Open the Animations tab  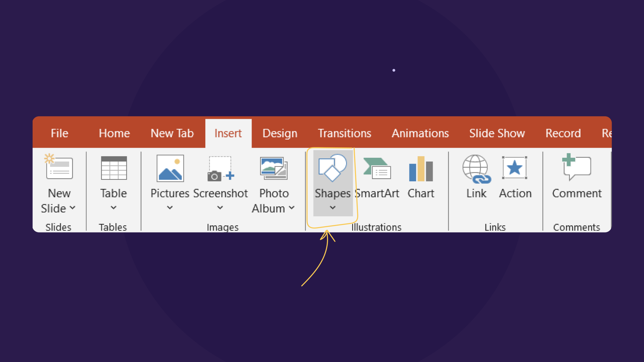tap(420, 133)
